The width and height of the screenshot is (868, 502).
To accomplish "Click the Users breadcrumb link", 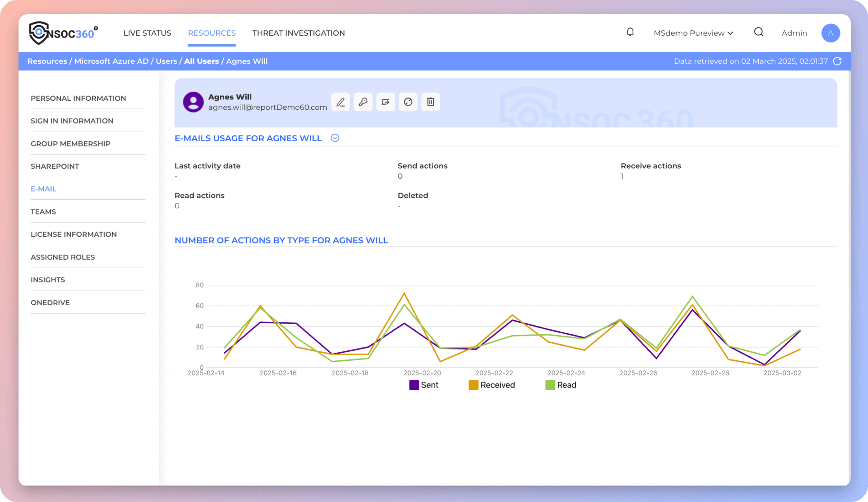I will point(166,61).
